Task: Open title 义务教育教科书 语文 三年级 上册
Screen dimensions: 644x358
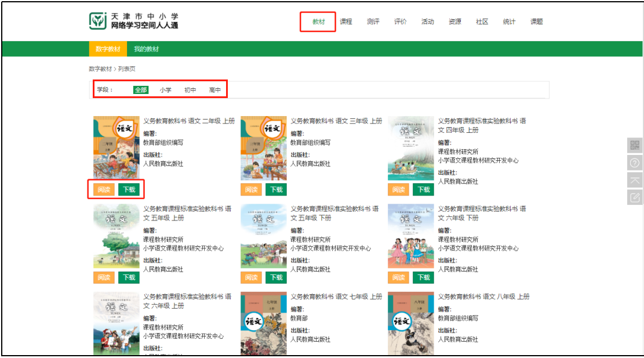Action: [x=336, y=121]
